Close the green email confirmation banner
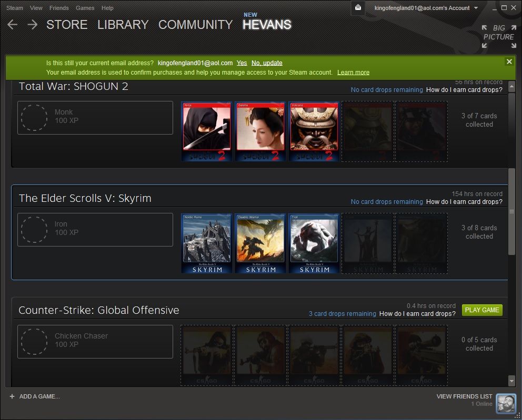Screen dimensions: 522x420 [x=509, y=62]
